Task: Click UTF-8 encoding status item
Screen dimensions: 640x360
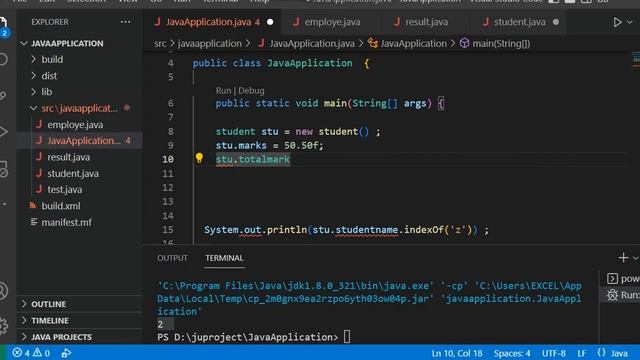Action: (553, 353)
